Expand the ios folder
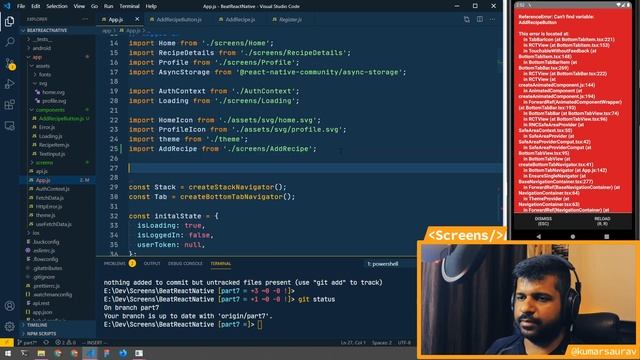 [x=36, y=233]
